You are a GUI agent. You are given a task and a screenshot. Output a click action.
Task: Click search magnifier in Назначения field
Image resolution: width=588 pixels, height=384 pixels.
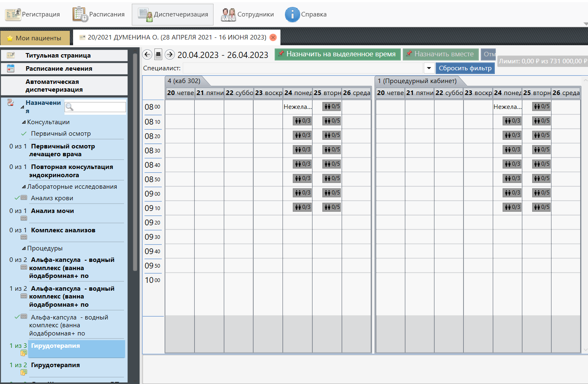pyautogui.click(x=70, y=107)
